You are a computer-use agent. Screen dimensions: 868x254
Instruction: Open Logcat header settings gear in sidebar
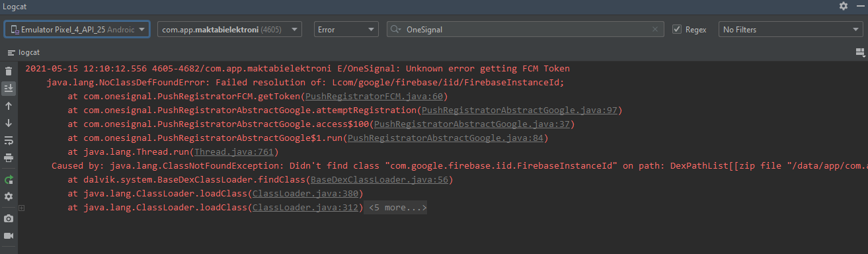[x=9, y=196]
